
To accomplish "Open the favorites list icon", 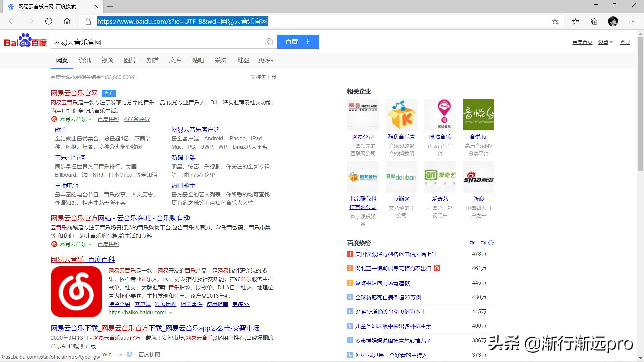I will [576, 22].
